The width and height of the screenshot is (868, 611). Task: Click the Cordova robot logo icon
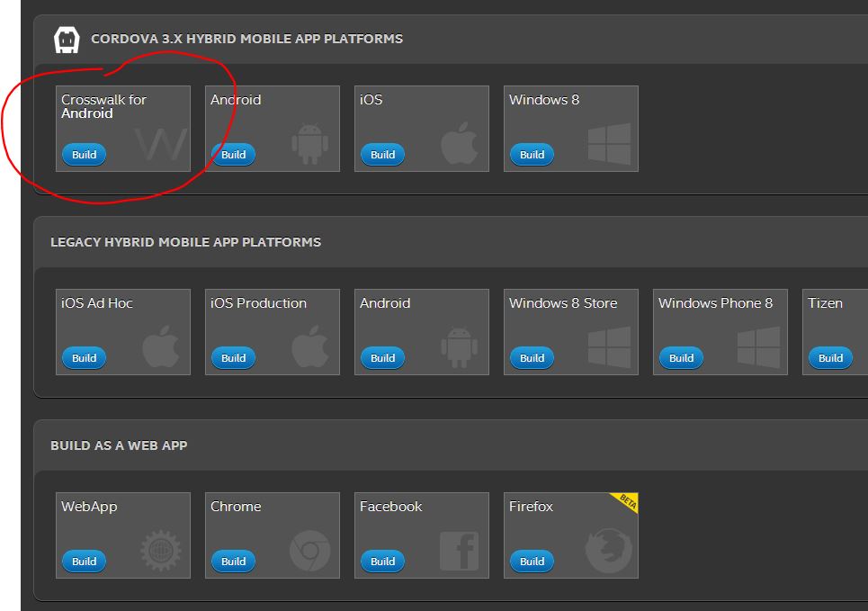click(x=67, y=40)
